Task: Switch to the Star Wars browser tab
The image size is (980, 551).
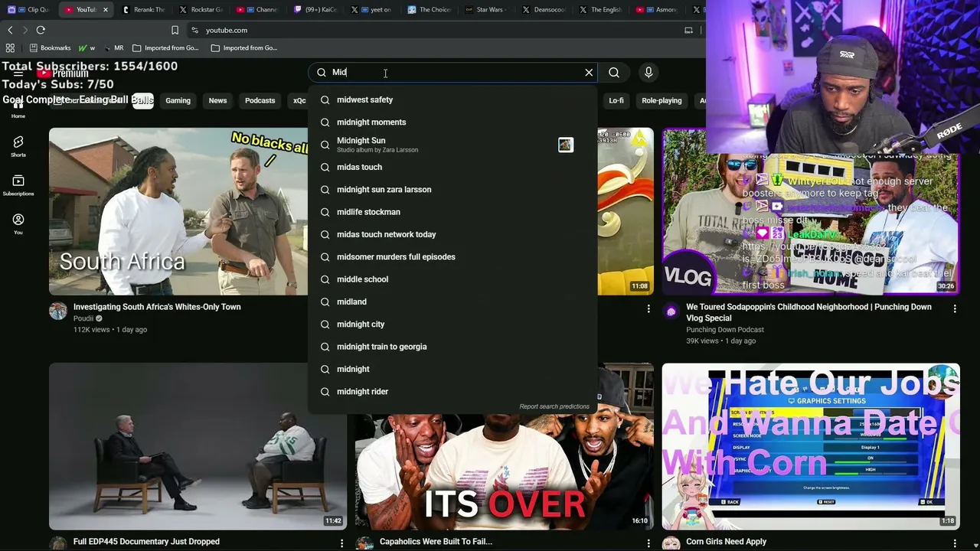Action: [x=488, y=9]
